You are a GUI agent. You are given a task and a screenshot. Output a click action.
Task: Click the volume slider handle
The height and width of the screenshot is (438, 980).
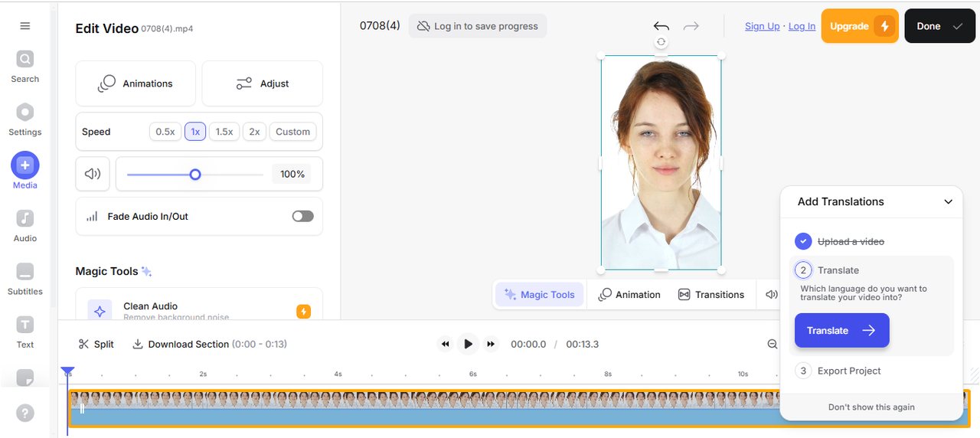[195, 175]
